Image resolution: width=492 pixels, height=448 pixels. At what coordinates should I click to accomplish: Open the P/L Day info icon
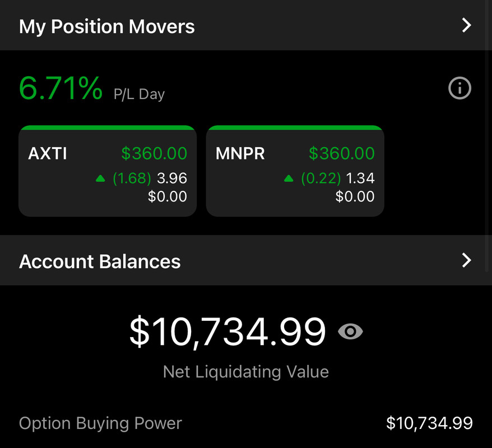(459, 88)
